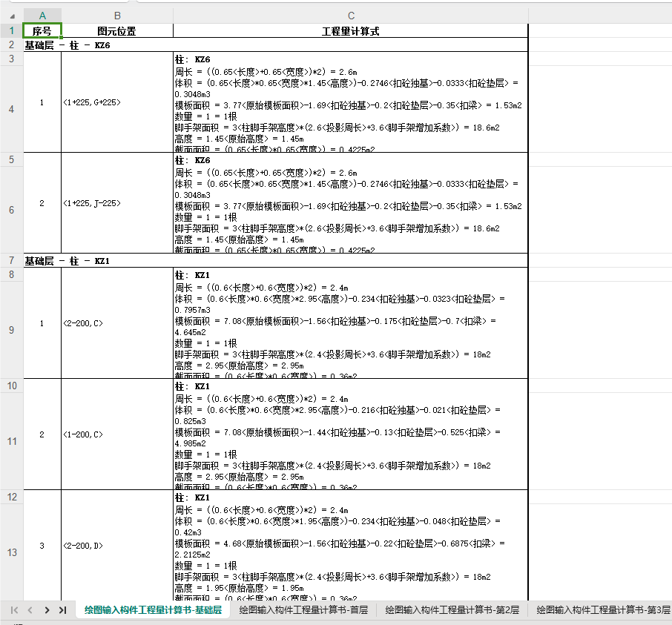Select row 7 header
This screenshot has height=625, width=672.
[12, 261]
